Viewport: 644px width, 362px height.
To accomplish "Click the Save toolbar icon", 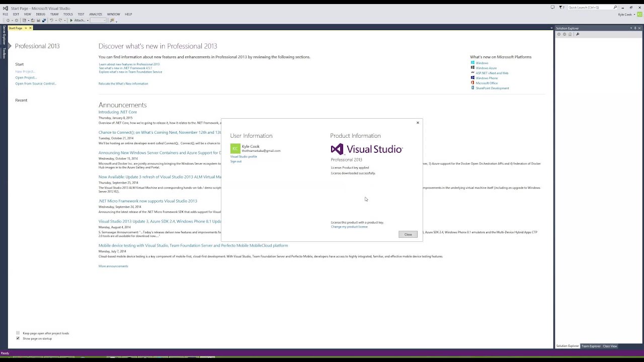I will (x=38, y=21).
